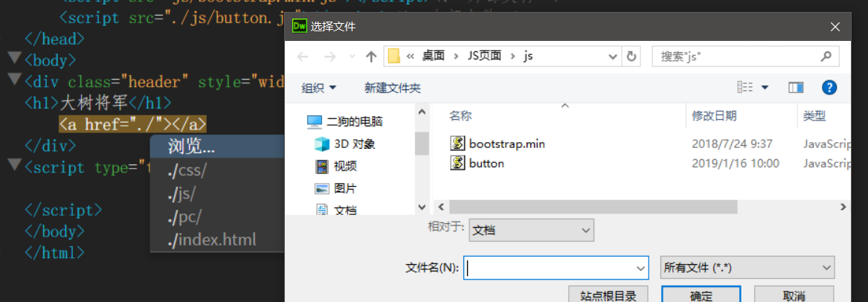The image size is (868, 302).
Task: Click 取消 button
Action: tap(794, 295)
